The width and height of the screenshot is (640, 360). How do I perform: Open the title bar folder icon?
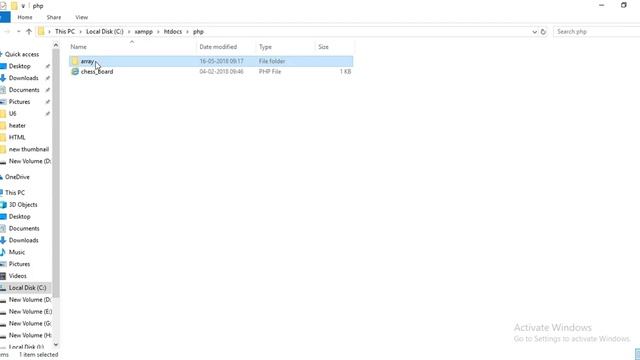pos(14,6)
